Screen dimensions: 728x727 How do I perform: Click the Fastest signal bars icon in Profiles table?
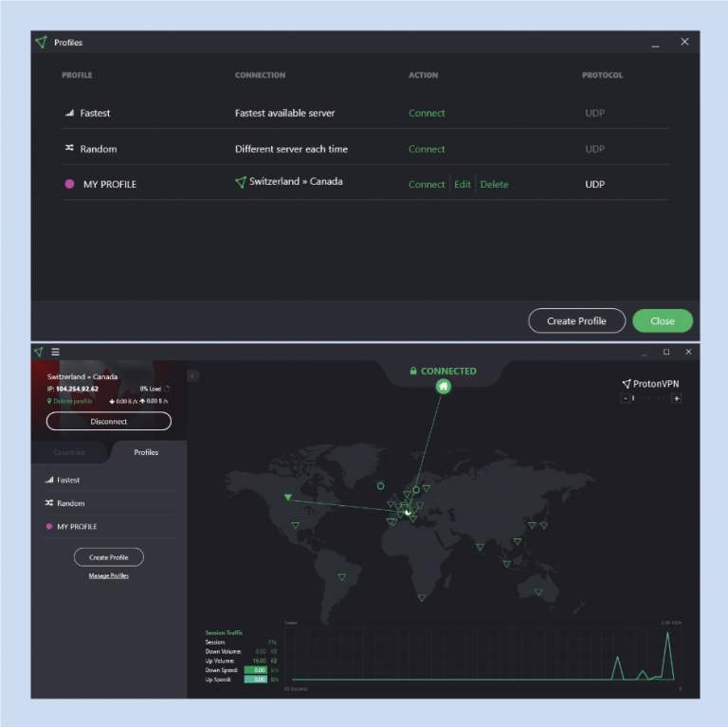(x=69, y=113)
